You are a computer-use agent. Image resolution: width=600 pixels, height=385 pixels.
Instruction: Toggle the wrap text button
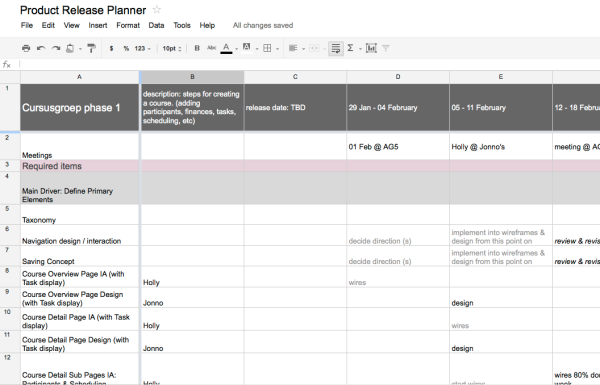pyautogui.click(x=336, y=48)
